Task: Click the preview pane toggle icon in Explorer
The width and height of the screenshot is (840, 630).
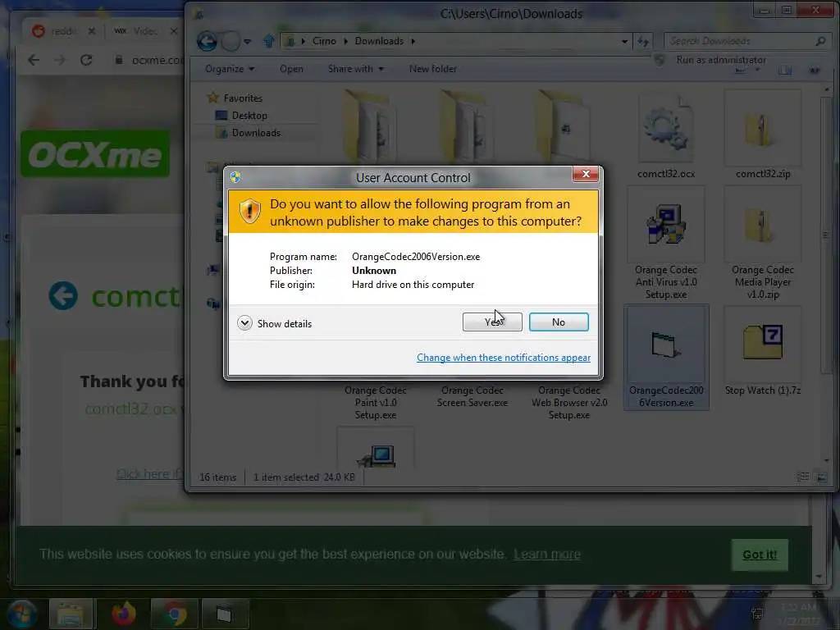Action: point(785,70)
